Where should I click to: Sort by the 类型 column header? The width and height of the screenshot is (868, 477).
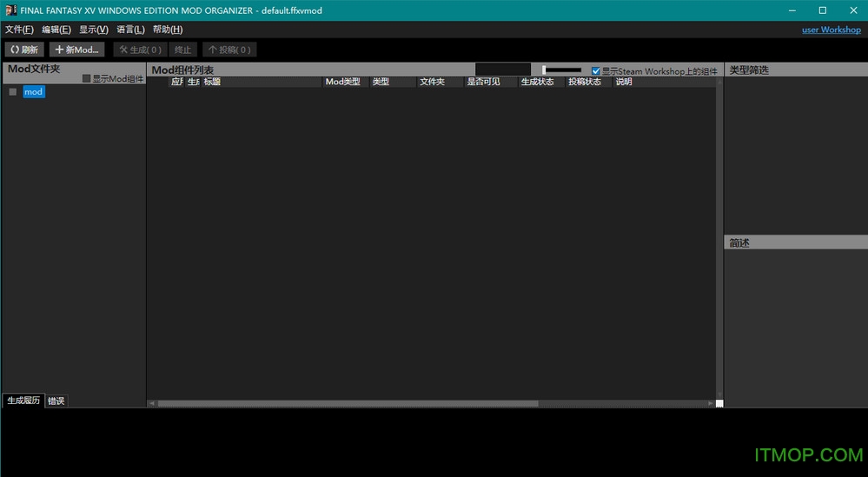click(x=393, y=82)
